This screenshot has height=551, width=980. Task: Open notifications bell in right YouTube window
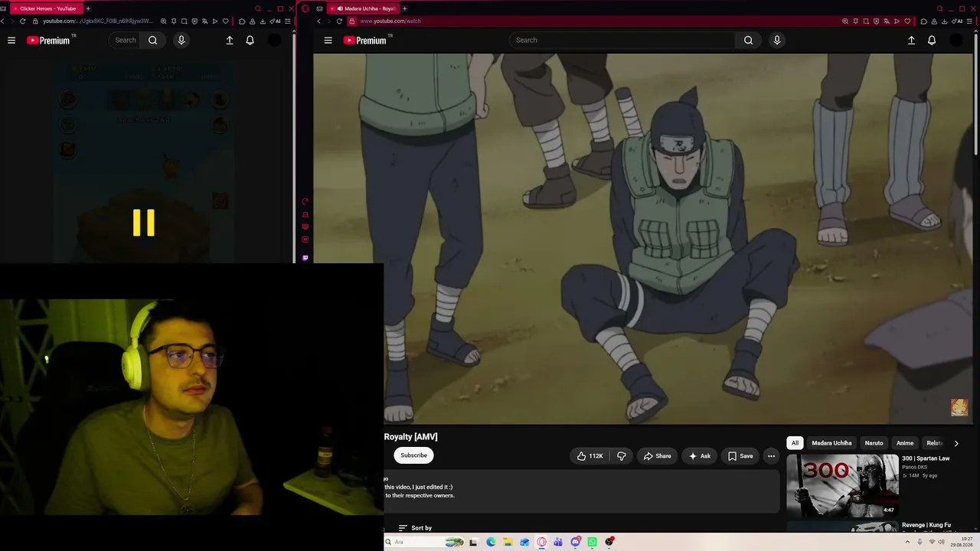(932, 41)
